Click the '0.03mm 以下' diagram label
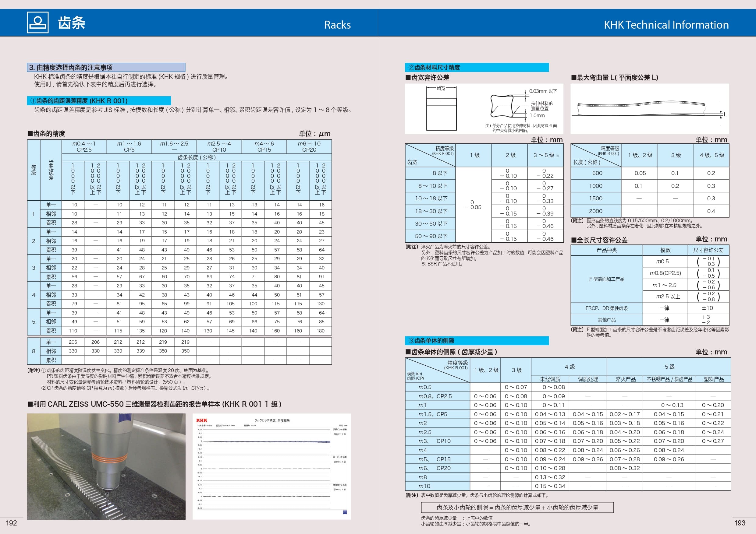The width and height of the screenshot is (756, 534). [543, 91]
